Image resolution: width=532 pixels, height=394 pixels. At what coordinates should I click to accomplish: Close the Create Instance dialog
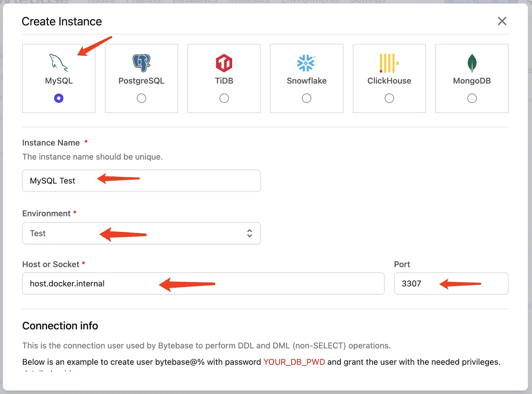pos(502,21)
